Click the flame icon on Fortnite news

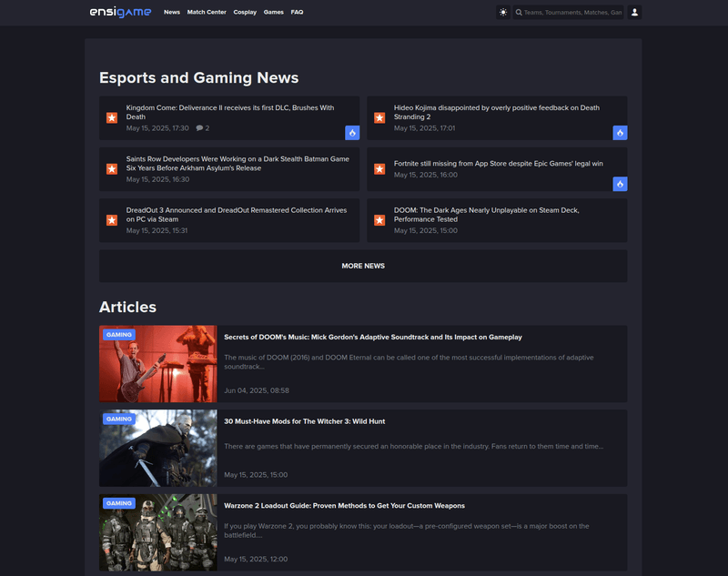click(x=620, y=184)
